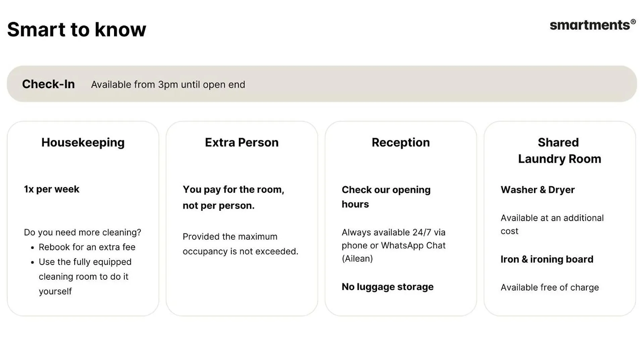Select the Reception card heading
Viewport: 644px width, 354px height.
coord(400,143)
